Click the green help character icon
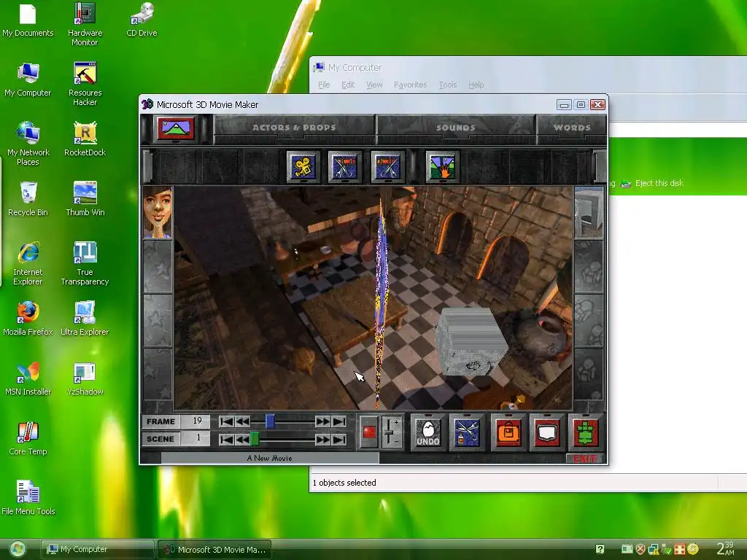The width and height of the screenshot is (747, 560). 586,432
